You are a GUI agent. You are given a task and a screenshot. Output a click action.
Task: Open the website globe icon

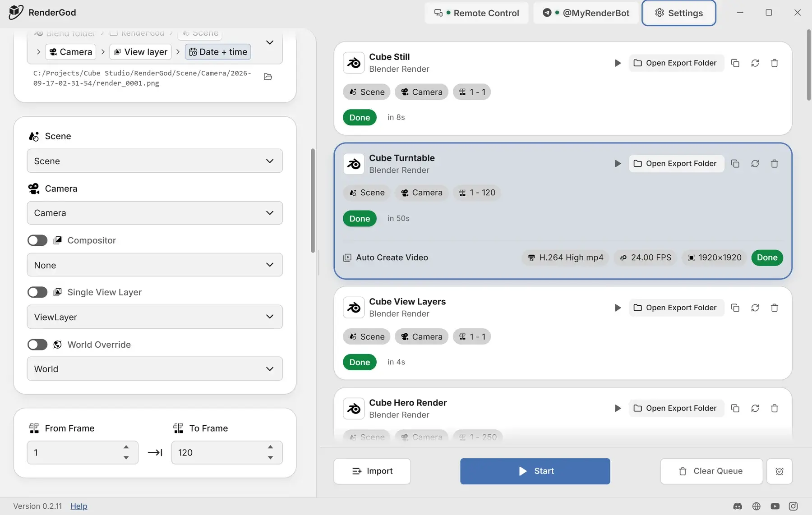click(x=757, y=506)
